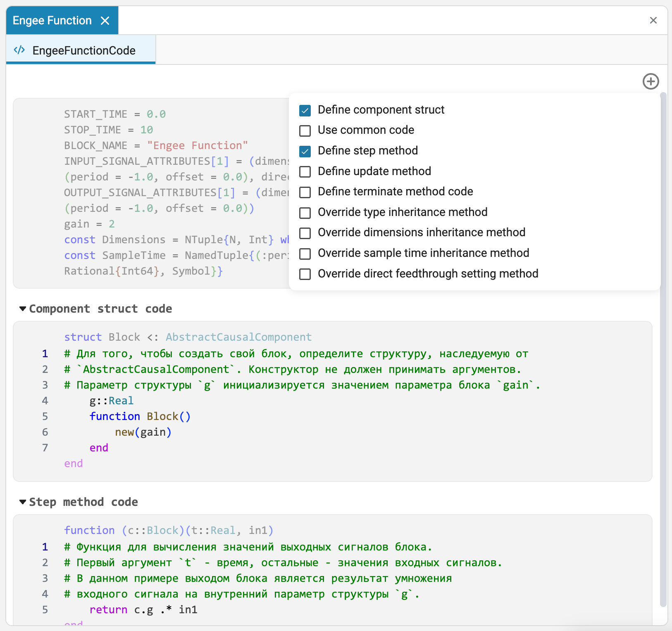The height and width of the screenshot is (631, 672).
Task: Click the vertical scrollbar on the right
Action: tap(664, 349)
